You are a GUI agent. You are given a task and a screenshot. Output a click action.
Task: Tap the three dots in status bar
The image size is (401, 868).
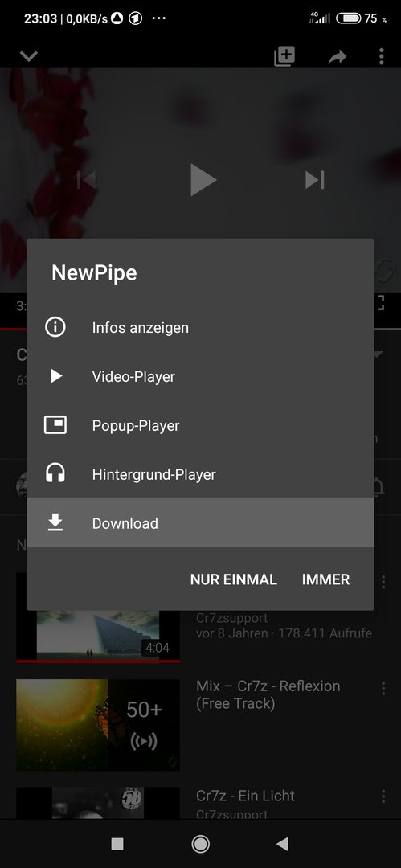159,18
